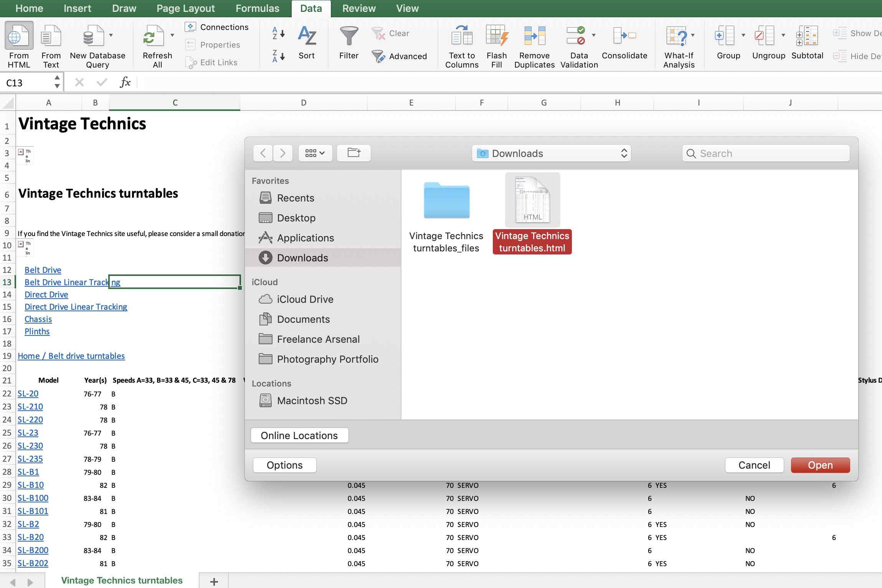Expand the Ungroup dropdown arrow

point(783,35)
